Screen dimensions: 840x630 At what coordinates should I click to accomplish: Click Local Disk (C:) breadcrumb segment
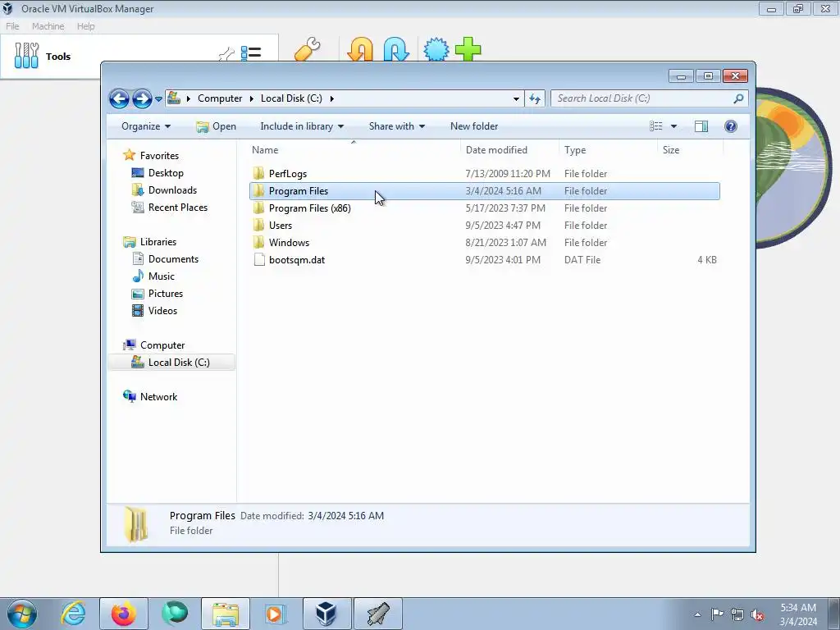(x=291, y=98)
